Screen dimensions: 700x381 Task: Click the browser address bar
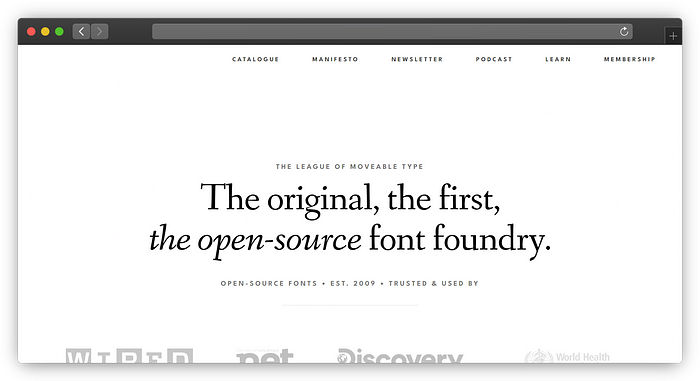(392, 31)
